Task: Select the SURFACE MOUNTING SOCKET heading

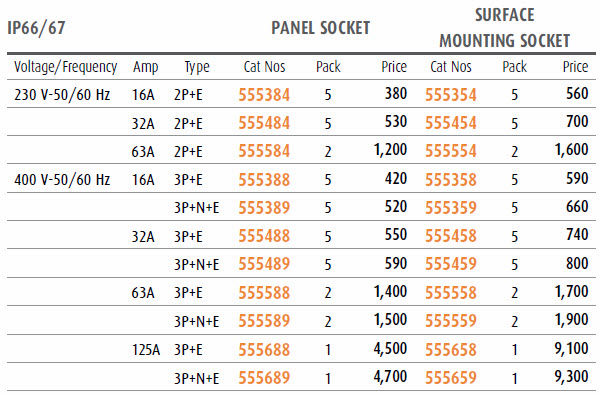Action: click(505, 28)
